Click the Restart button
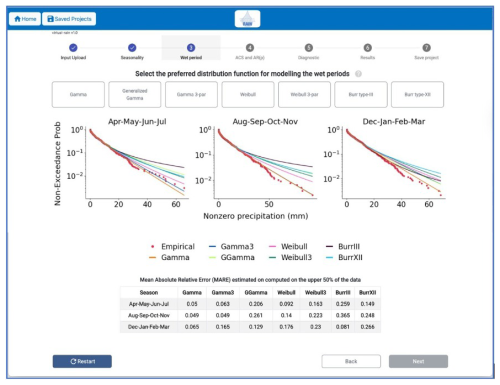Viewport: 500px width, 385px height. tap(82, 361)
